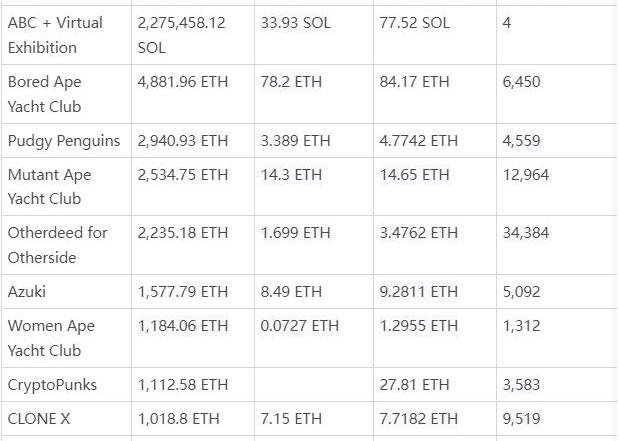Viewport: 619px width, 441px height.
Task: Click the empty cell in the CryptoPunks row
Action: click(x=313, y=385)
